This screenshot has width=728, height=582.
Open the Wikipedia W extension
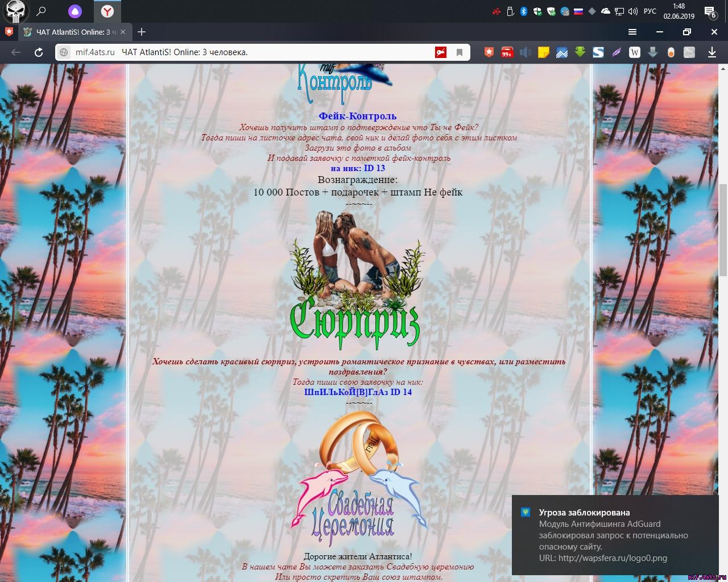tap(634, 52)
